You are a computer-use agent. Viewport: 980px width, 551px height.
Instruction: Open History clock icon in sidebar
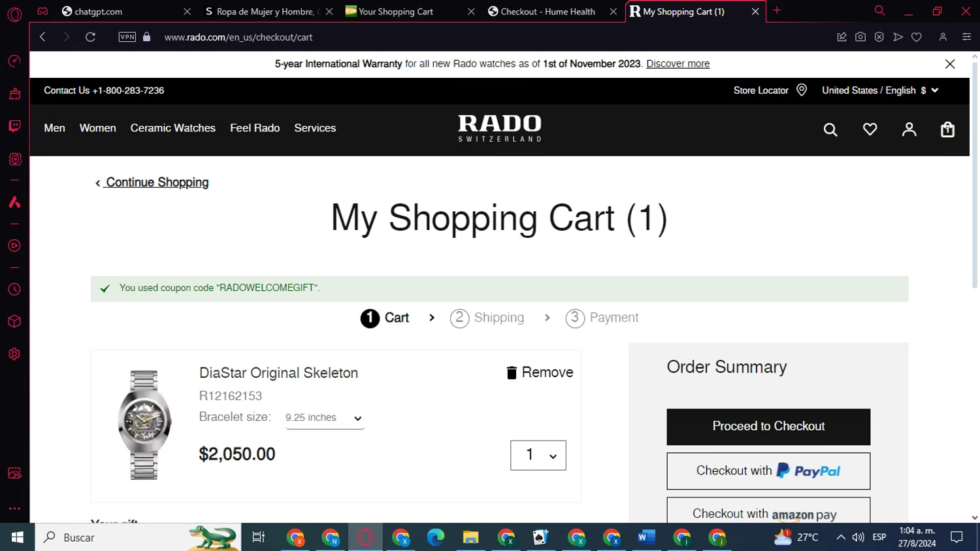pos(14,290)
